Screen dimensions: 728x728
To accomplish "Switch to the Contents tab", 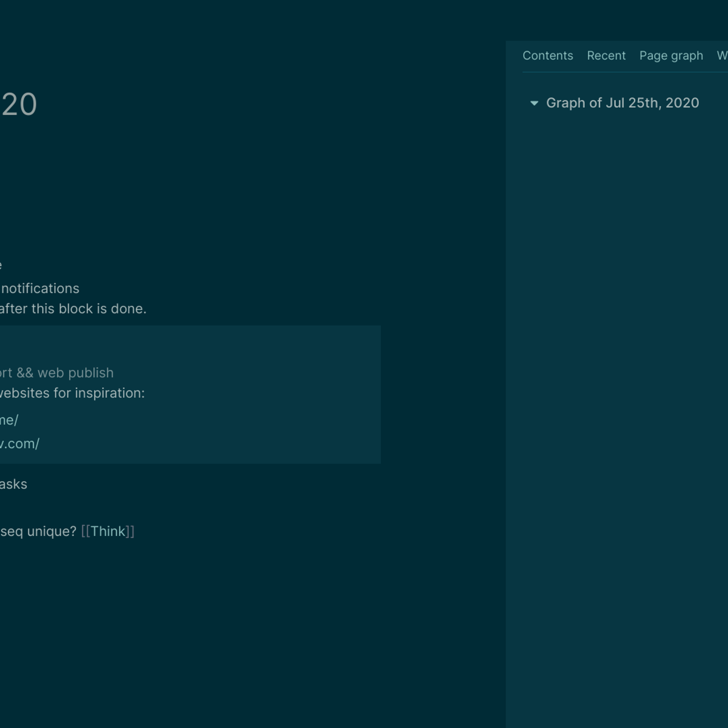I will (x=547, y=56).
